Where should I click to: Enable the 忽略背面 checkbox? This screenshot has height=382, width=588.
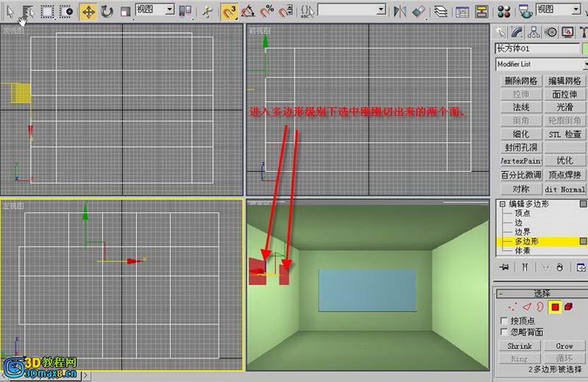point(504,331)
